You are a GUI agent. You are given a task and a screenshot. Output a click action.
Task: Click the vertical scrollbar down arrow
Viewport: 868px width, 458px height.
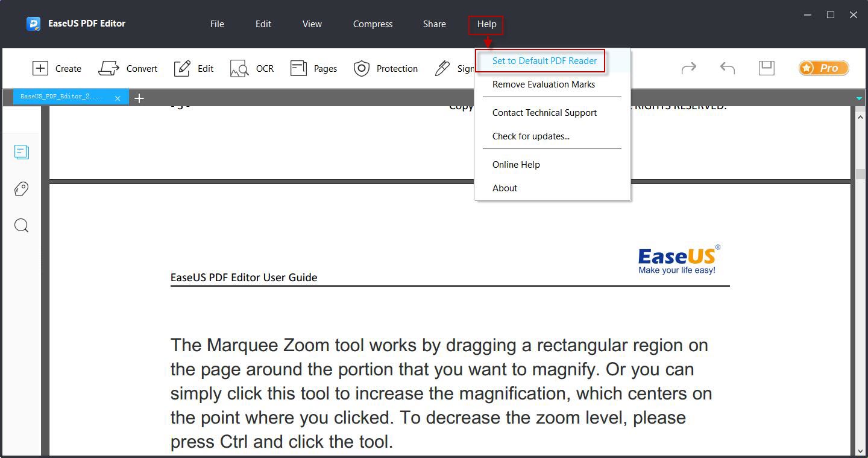point(860,450)
